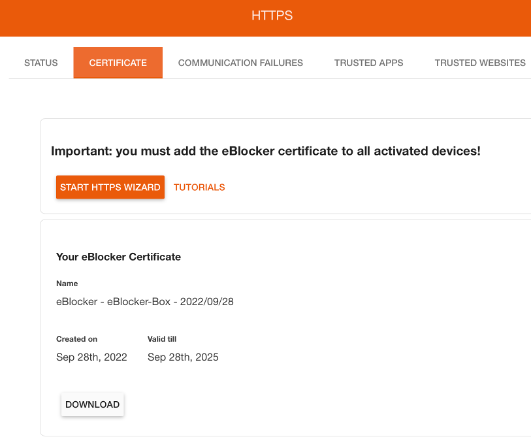Click the Name field label
This screenshot has height=442, width=532.
[67, 284]
